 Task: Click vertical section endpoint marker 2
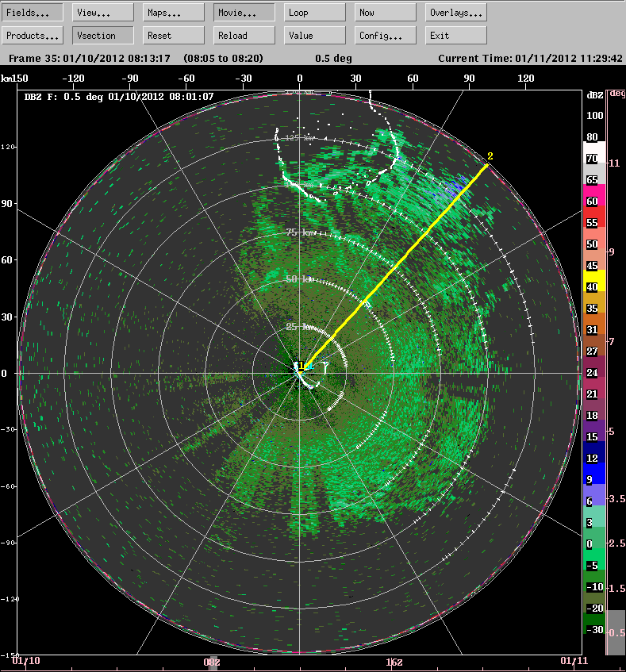tap(490, 156)
